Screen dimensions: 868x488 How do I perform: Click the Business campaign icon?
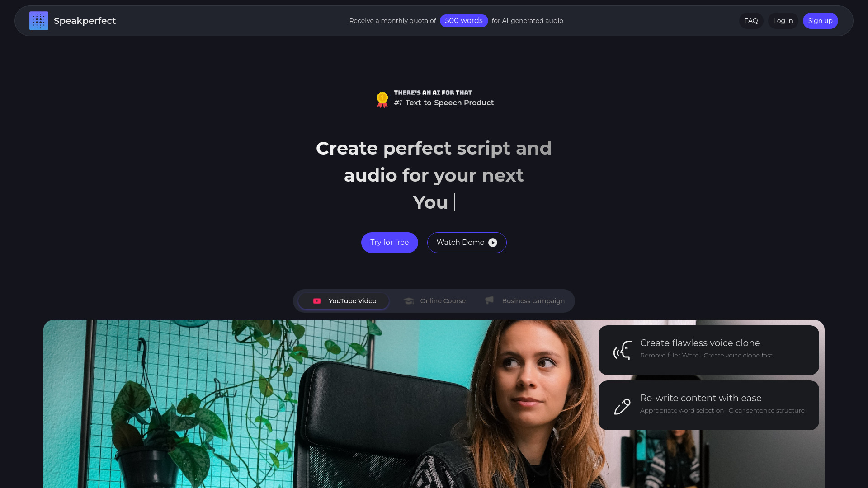(489, 301)
